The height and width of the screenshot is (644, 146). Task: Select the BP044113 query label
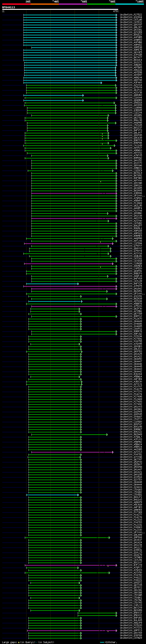pos(8,7)
